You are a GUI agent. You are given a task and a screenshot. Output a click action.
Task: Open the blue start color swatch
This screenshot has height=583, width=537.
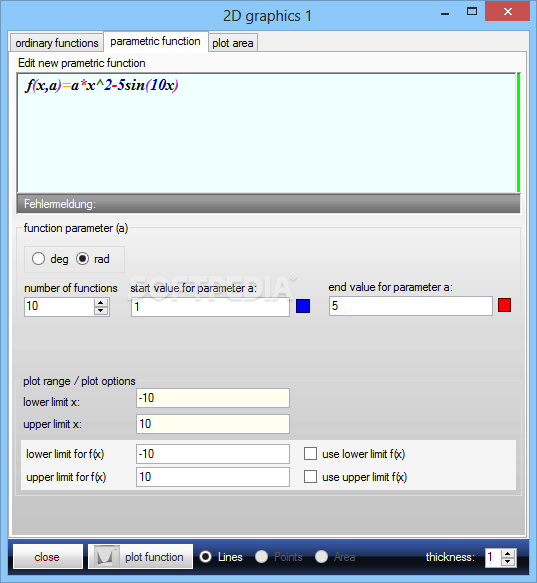point(303,306)
